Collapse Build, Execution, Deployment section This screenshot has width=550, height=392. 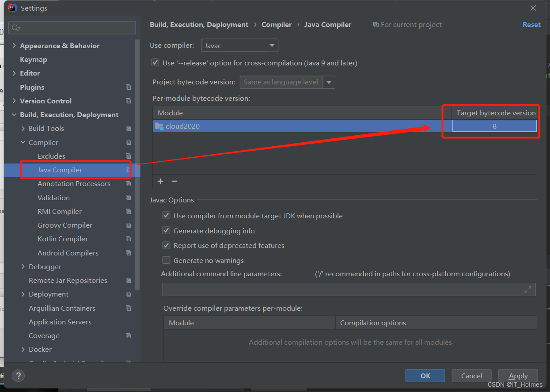14,115
